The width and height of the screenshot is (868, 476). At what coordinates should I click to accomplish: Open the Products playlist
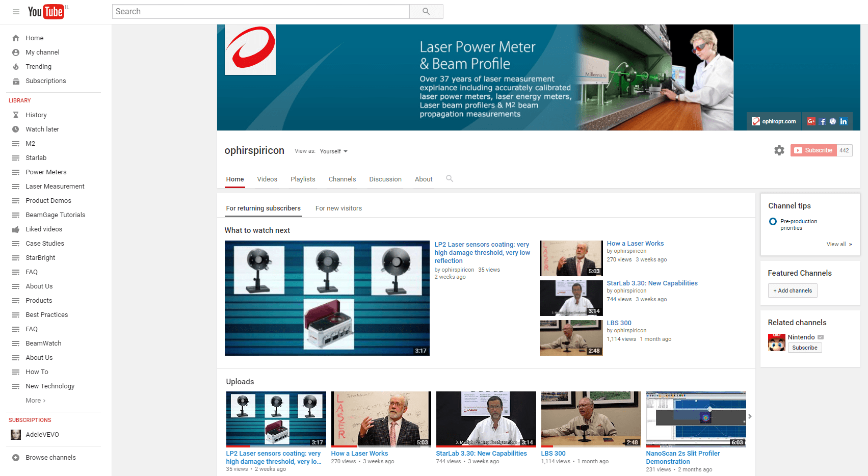[39, 301]
